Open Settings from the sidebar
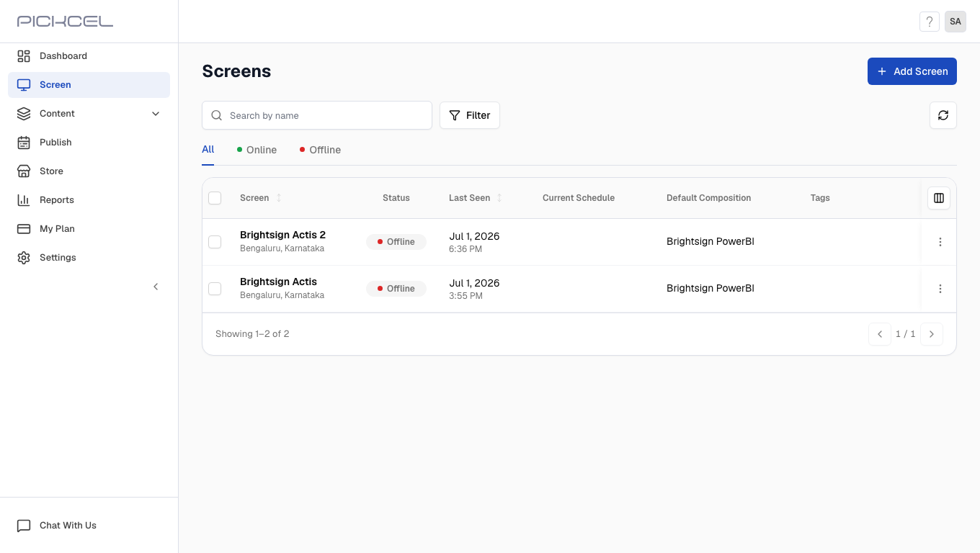This screenshot has width=980, height=553. [x=89, y=258]
